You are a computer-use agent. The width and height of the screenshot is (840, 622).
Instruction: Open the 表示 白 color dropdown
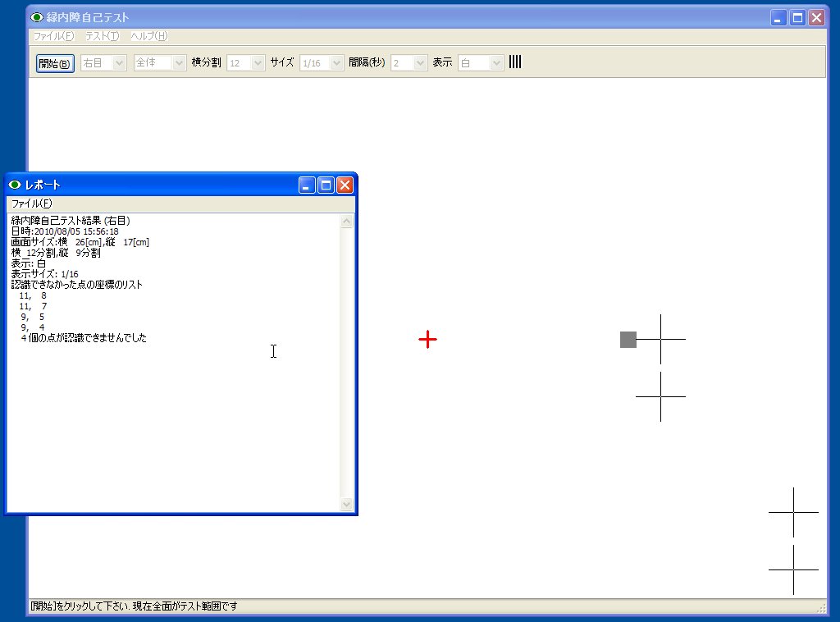point(481,62)
